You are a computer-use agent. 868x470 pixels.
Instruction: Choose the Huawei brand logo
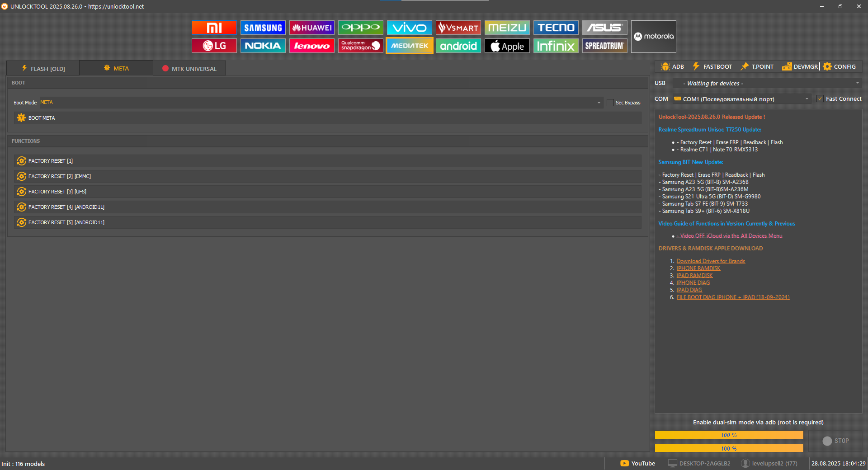tap(311, 28)
